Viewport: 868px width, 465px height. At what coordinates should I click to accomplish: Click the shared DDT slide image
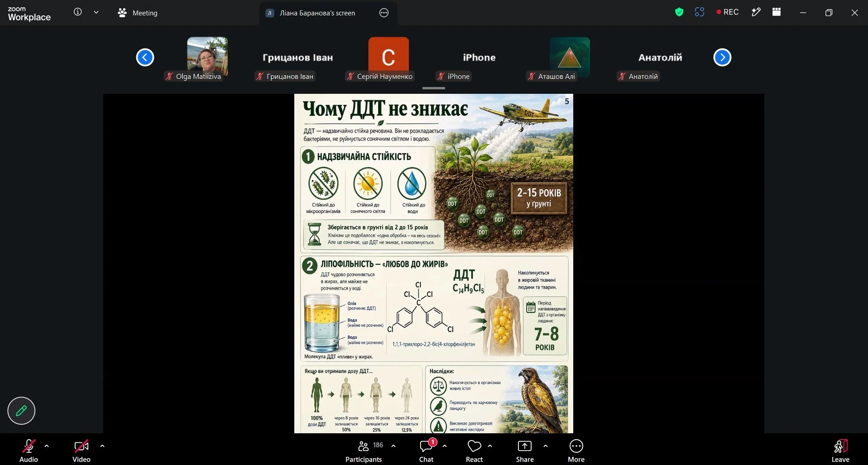434,263
